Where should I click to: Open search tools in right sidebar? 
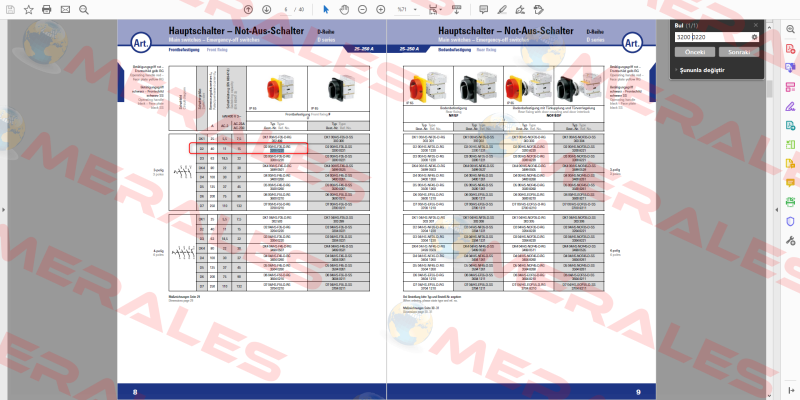pos(790,30)
